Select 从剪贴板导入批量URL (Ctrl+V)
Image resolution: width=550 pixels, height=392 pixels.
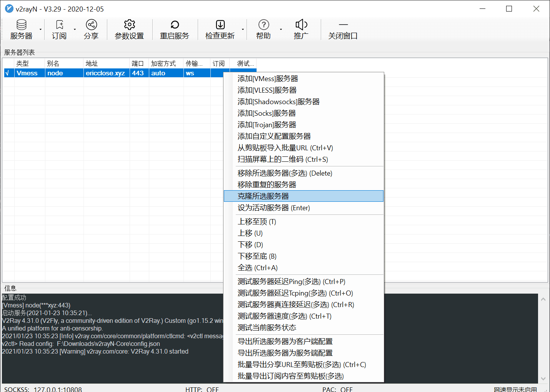[303, 148]
